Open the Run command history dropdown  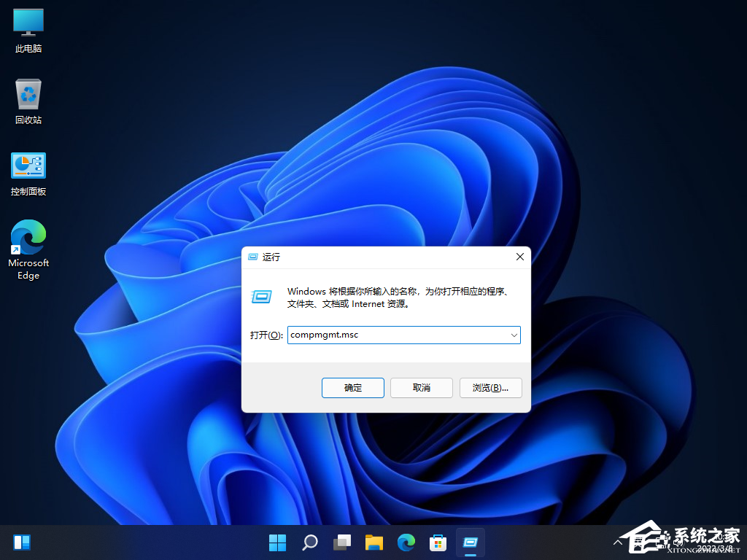coord(513,335)
